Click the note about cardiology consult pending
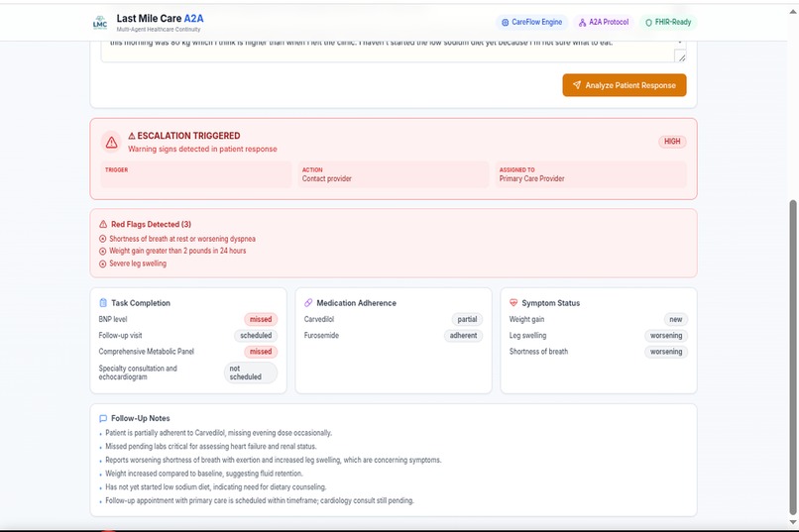Image resolution: width=799 pixels, height=532 pixels. pos(260,500)
